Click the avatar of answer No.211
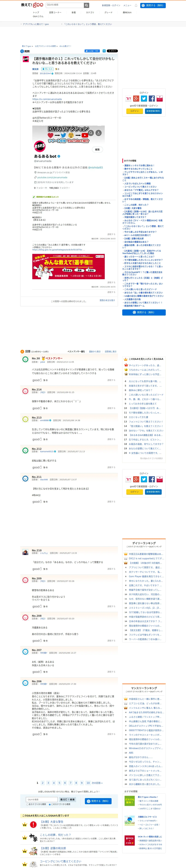Viewport: 186px width, 868px height. (x=25, y=478)
